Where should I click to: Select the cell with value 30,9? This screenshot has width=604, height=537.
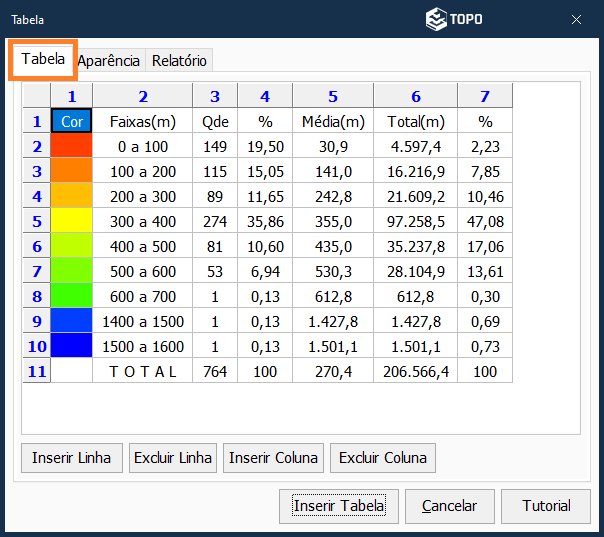[333, 145]
